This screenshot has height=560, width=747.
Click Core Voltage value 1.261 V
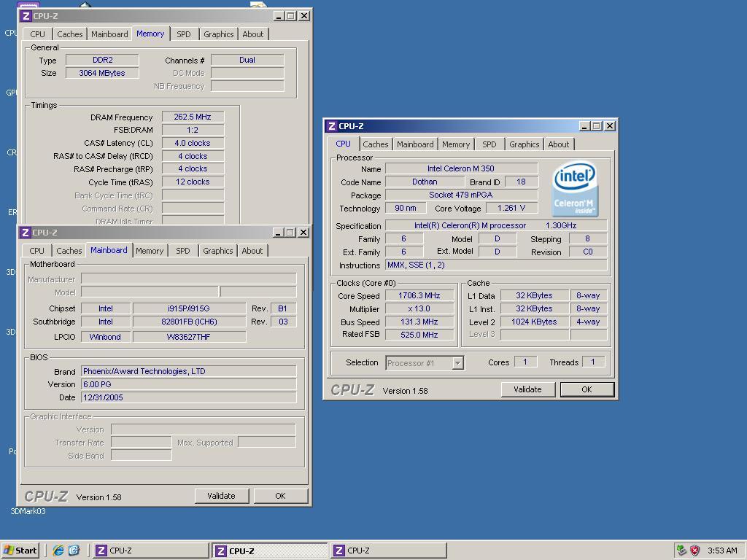point(512,208)
